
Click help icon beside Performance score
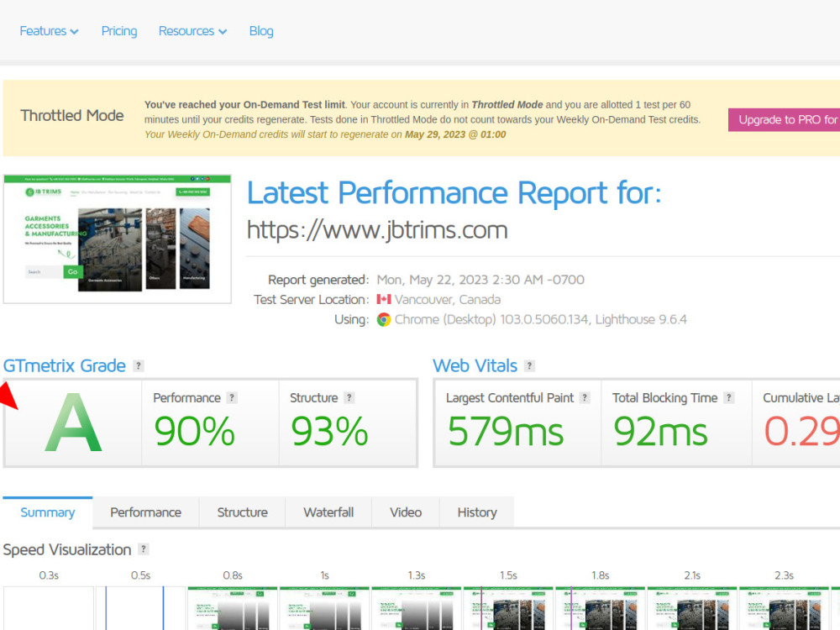point(232,397)
